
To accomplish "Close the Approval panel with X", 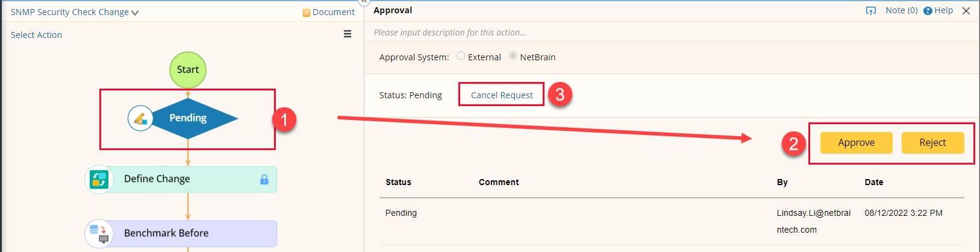I will (966, 11).
